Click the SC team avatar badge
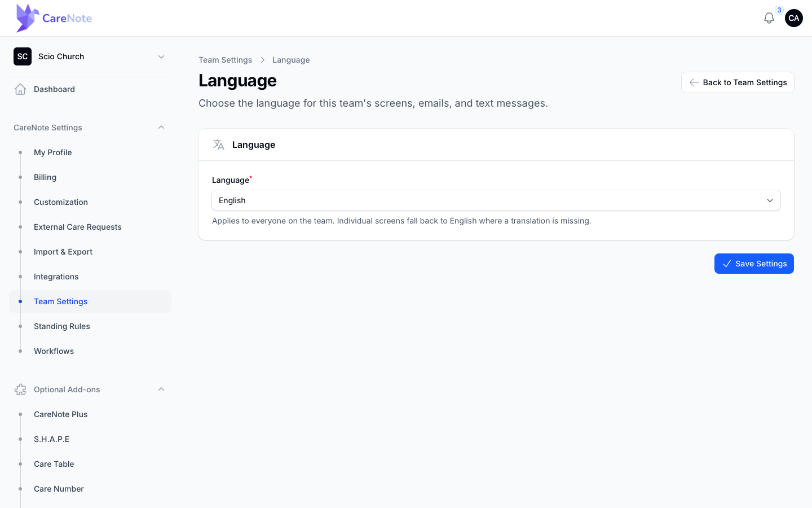The width and height of the screenshot is (812, 508). coord(23,56)
